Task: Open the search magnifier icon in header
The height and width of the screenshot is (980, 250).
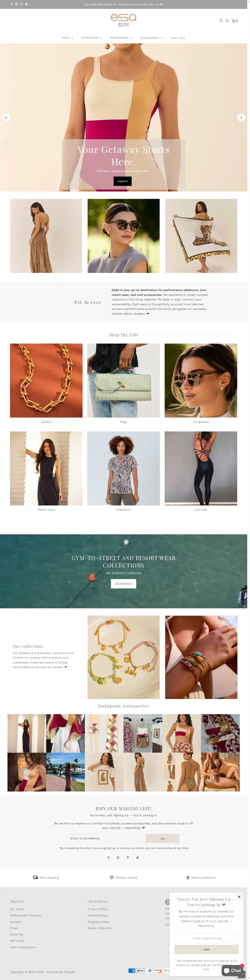Action: (221, 21)
